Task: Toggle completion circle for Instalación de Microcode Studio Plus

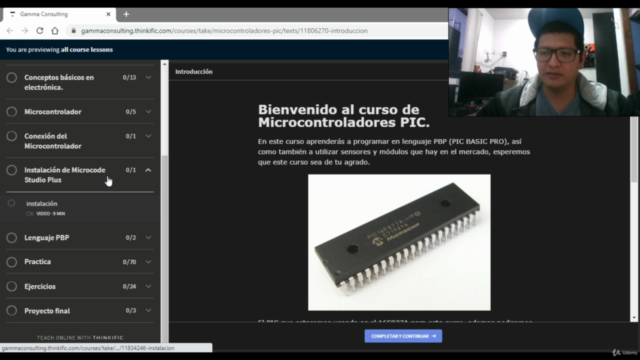Action: click(x=11, y=170)
